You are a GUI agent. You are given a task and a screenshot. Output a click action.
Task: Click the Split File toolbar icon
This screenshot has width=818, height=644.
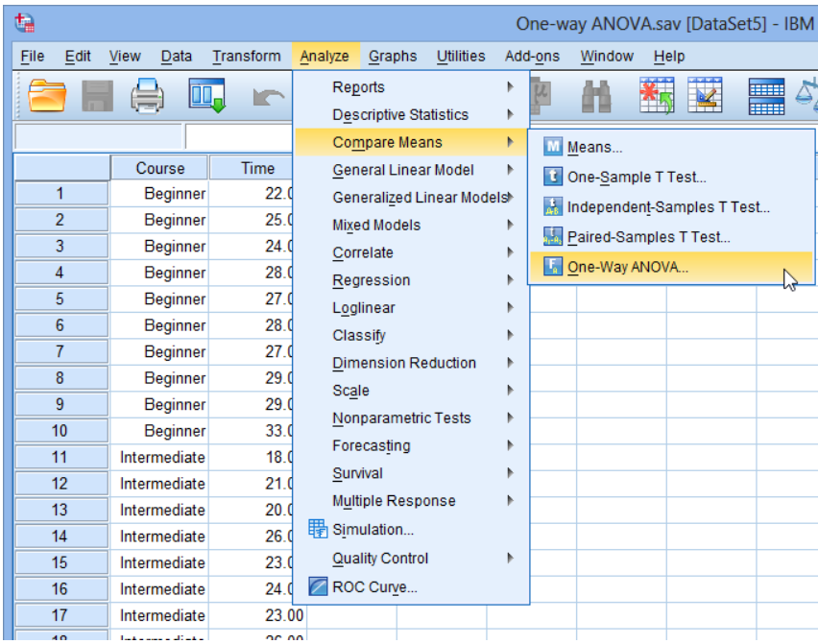pyautogui.click(x=766, y=97)
